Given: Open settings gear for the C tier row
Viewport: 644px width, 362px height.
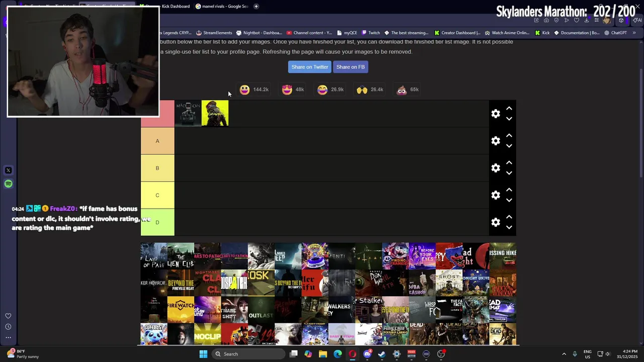Looking at the screenshot, I should point(496,195).
